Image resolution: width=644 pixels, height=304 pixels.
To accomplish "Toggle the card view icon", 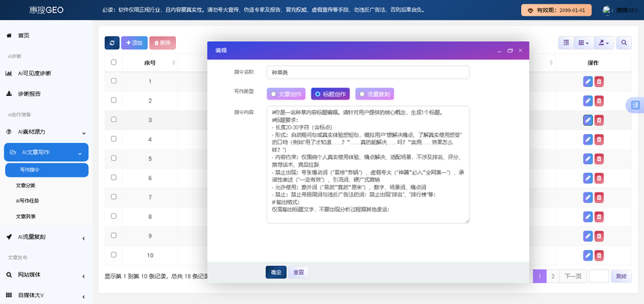I will [566, 43].
